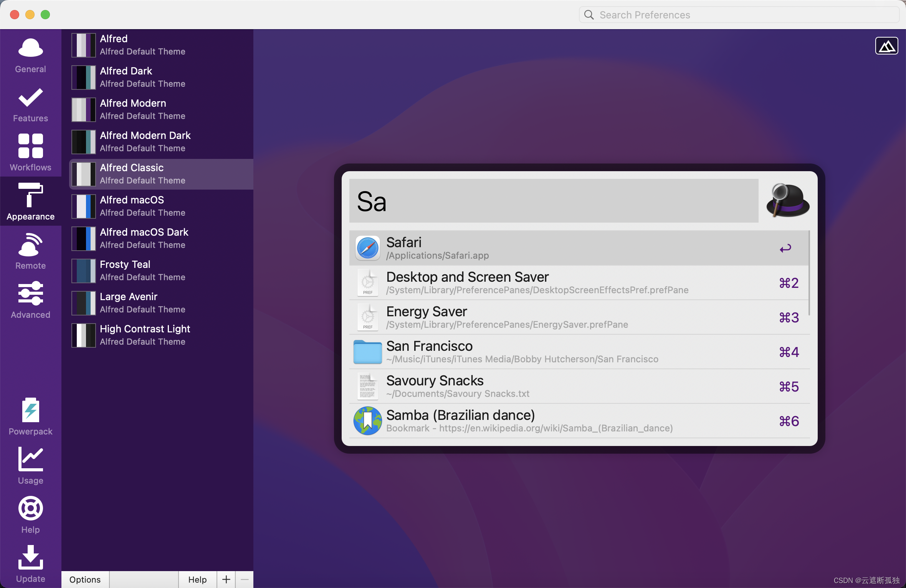Viewport: 906px width, 588px height.
Task: Click the ⌘3 shortcut label
Action: pos(789,317)
